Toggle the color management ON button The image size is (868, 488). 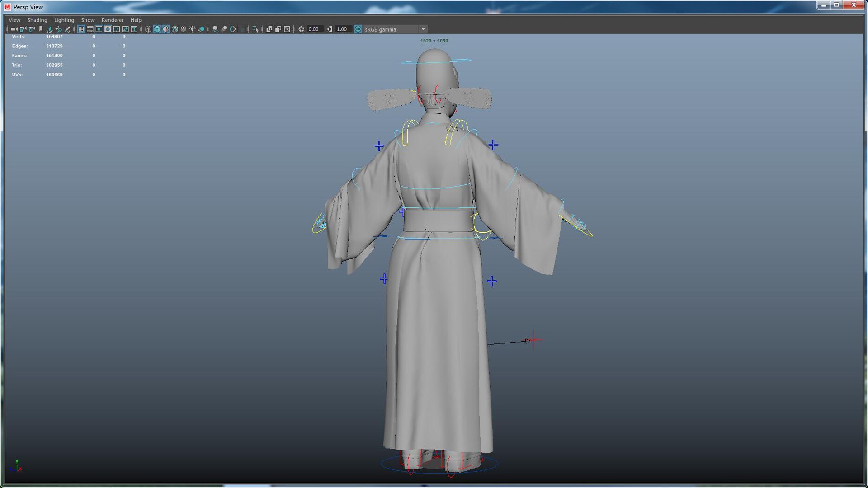358,29
